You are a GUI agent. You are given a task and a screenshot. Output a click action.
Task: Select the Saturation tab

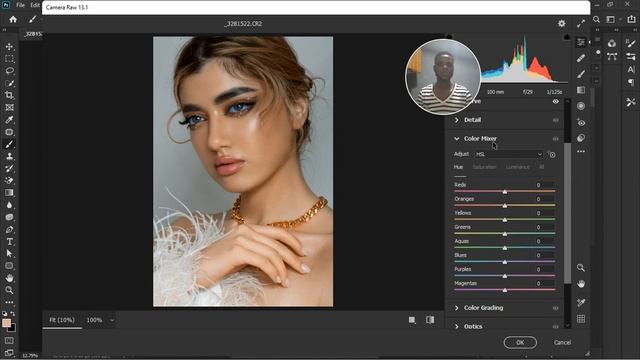484,167
